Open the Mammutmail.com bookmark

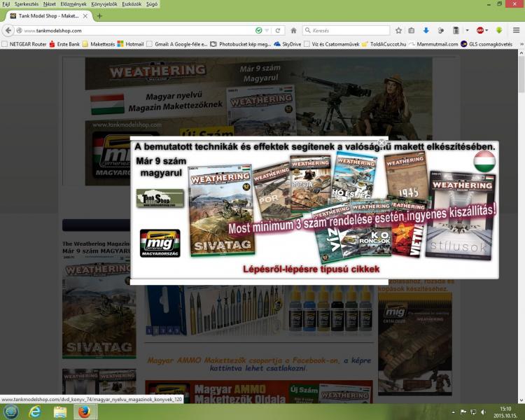(x=433, y=44)
